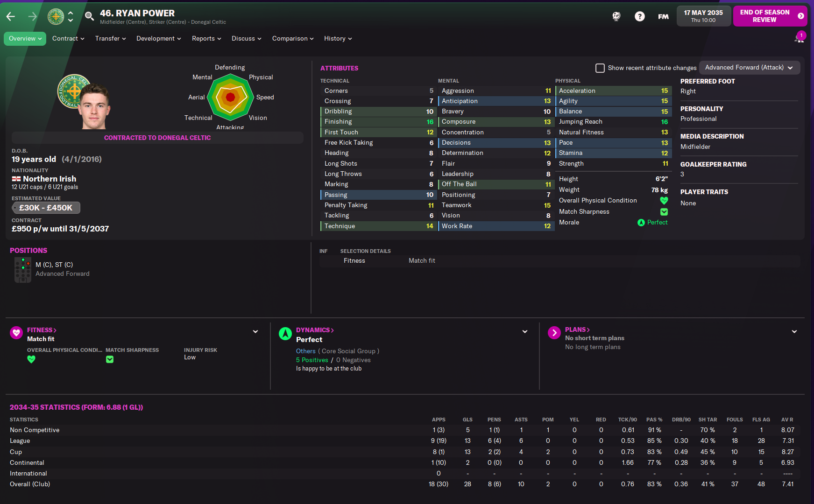Open the History menu

(338, 39)
